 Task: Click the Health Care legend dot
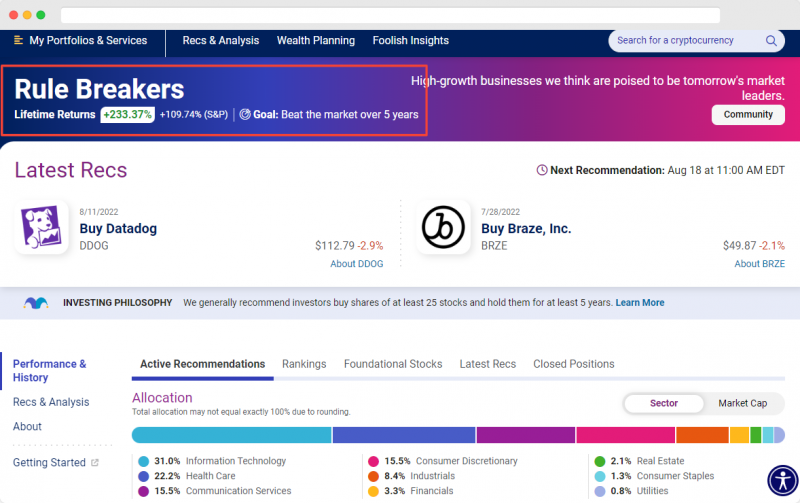(143, 476)
